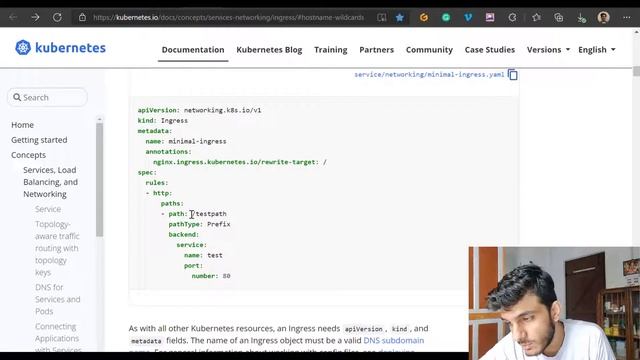Click the 'kind: Ingress' code line
Image resolution: width=640 pixels, height=360 pixels.
162,120
